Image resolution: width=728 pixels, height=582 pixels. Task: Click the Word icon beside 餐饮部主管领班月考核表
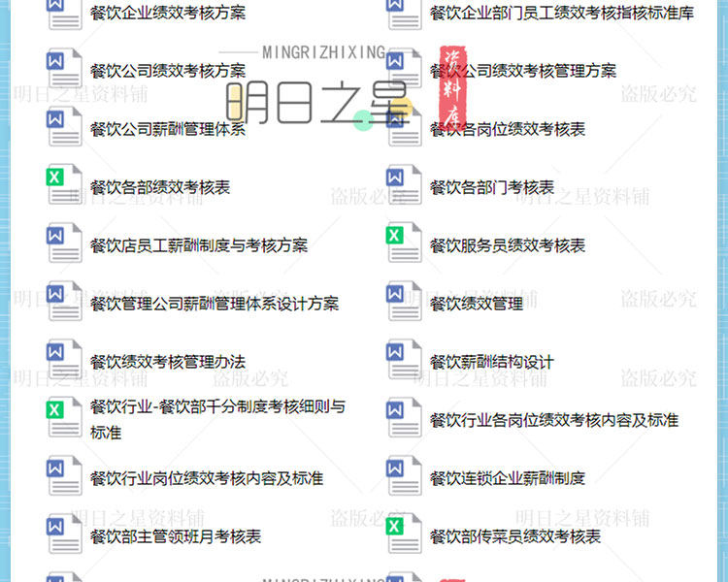[x=64, y=533]
